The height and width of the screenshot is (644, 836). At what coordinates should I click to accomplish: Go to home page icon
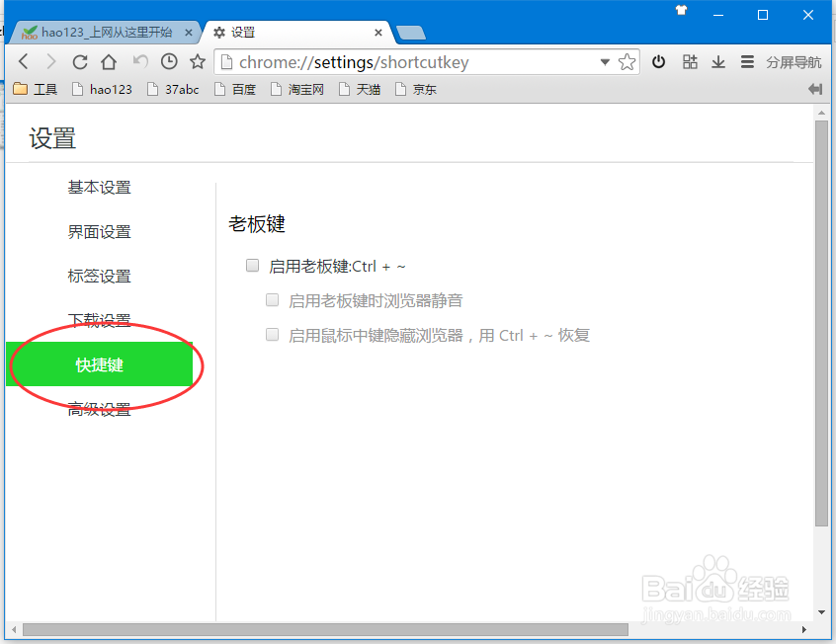point(109,62)
